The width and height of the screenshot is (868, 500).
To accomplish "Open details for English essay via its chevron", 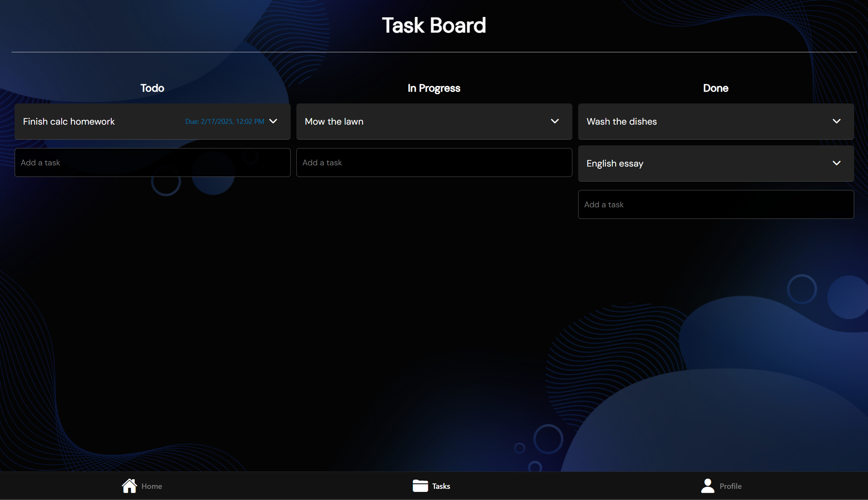I will (837, 163).
